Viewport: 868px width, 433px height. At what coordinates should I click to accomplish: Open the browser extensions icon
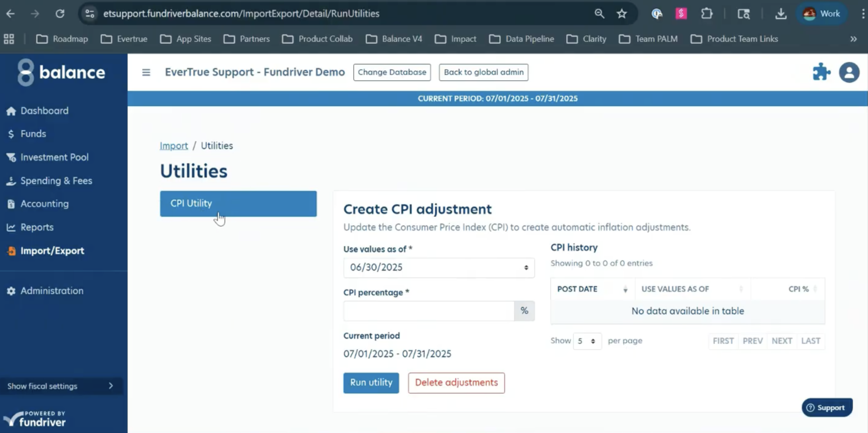click(707, 14)
